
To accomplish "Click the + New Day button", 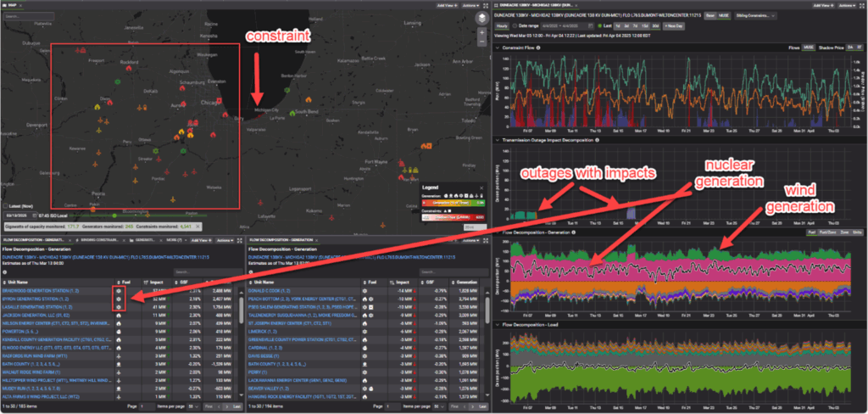I will 675,25.
